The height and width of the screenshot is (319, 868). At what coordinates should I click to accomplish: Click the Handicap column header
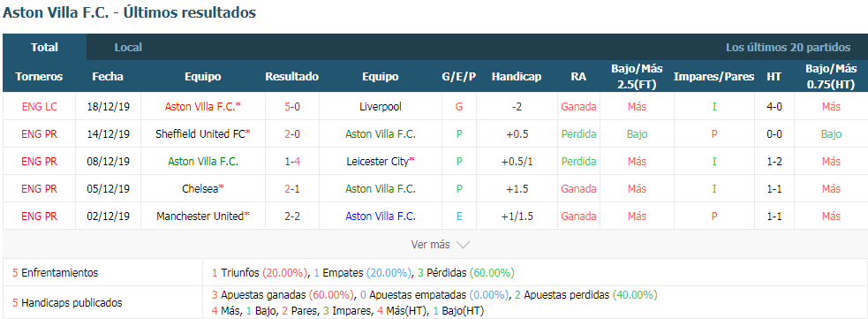517,76
